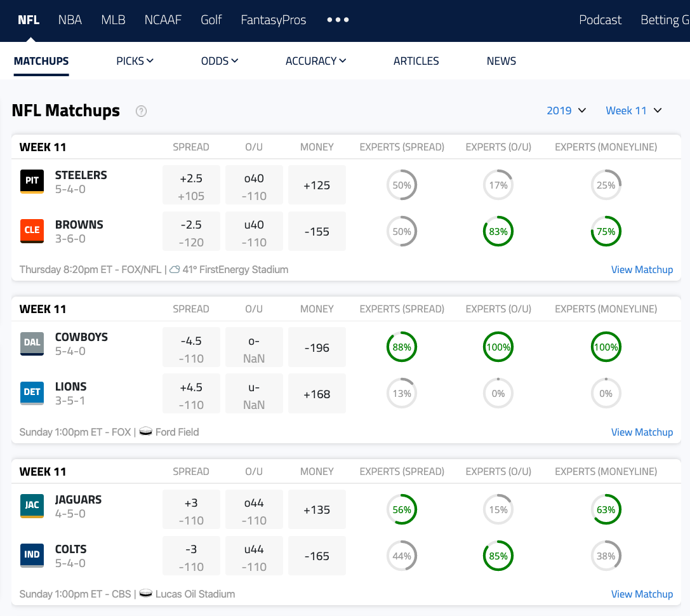Open the 2019 season year dropdown
The height and width of the screenshot is (616, 690).
tap(566, 110)
